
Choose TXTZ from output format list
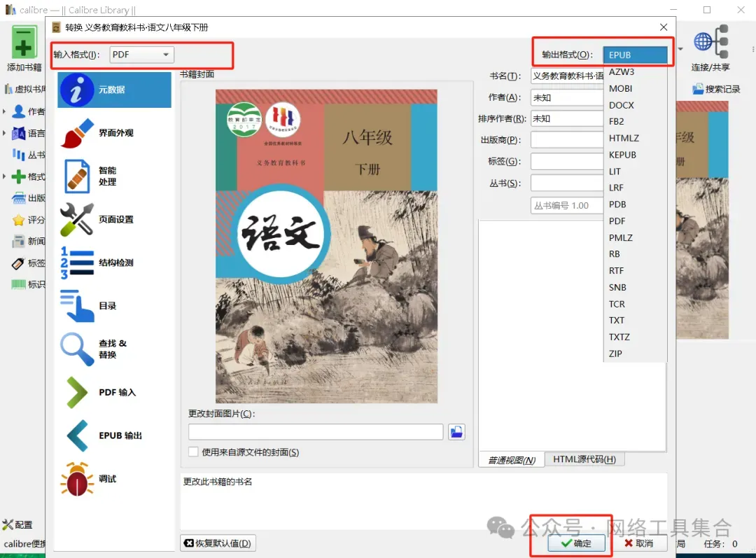(x=635, y=337)
